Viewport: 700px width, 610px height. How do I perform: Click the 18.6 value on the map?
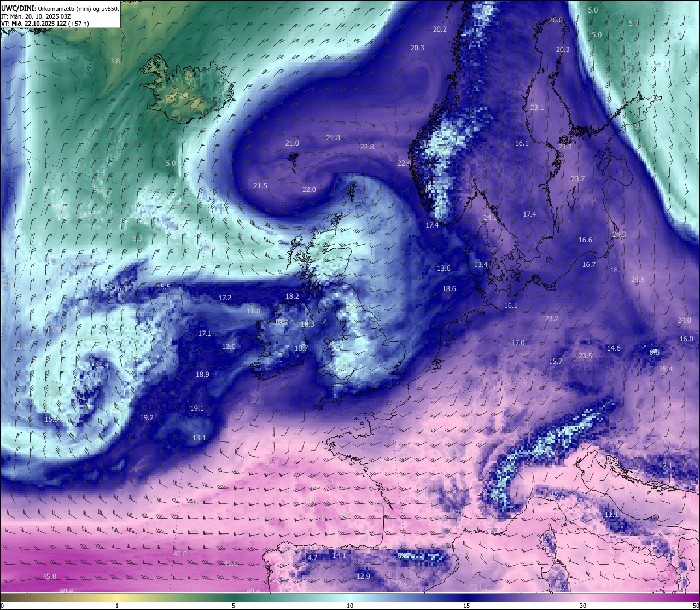(449, 289)
